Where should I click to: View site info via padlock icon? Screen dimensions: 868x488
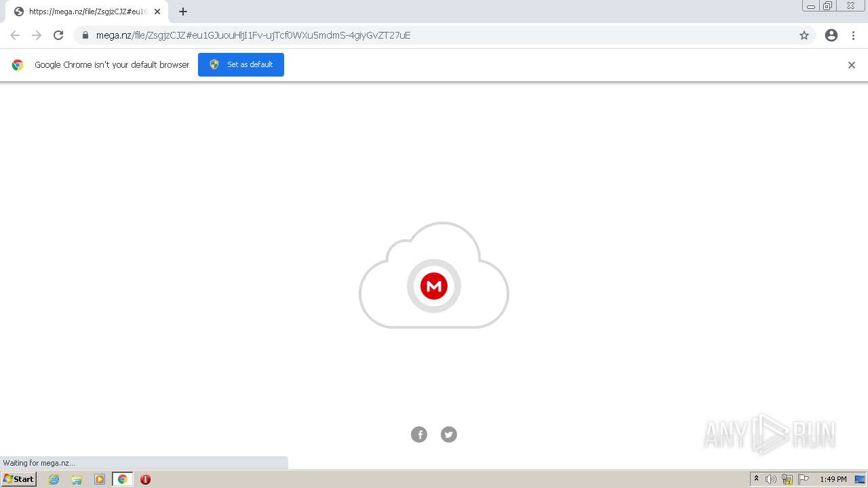[85, 35]
